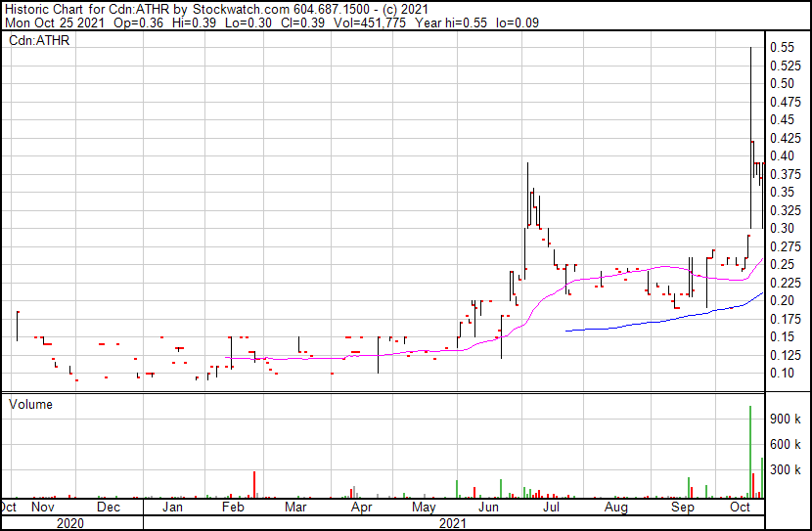The height and width of the screenshot is (531, 812).
Task: Click the 0.225 price axis label
Action: tap(786, 283)
